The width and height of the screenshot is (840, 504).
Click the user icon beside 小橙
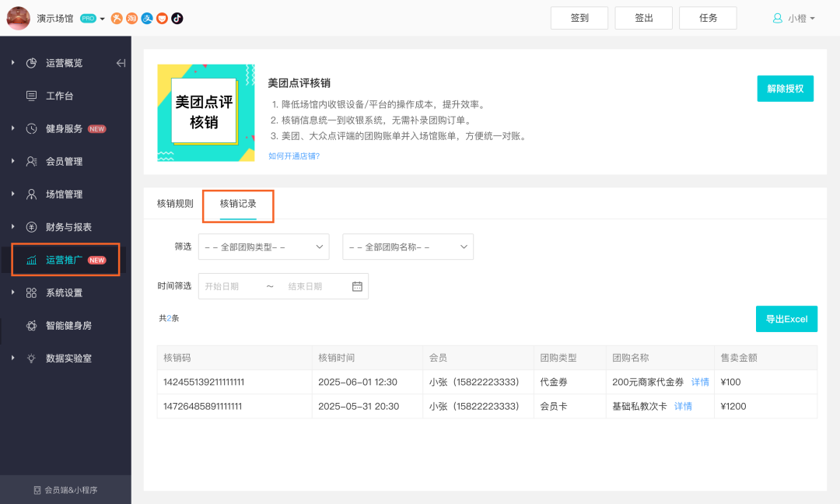tap(777, 18)
